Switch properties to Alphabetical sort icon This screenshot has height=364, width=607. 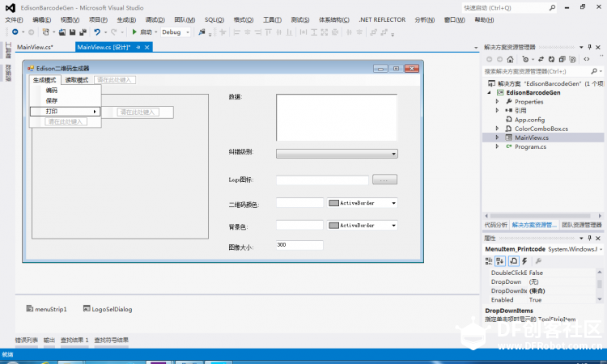(x=500, y=261)
